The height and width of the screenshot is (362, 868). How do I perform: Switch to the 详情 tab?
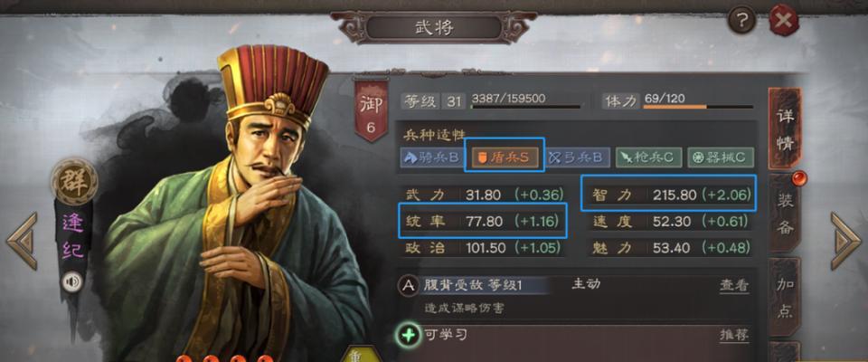785,129
